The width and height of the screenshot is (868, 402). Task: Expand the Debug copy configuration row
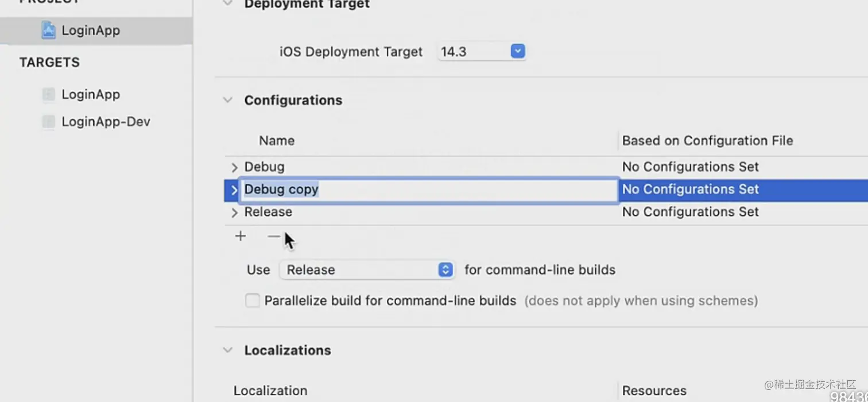pos(234,190)
